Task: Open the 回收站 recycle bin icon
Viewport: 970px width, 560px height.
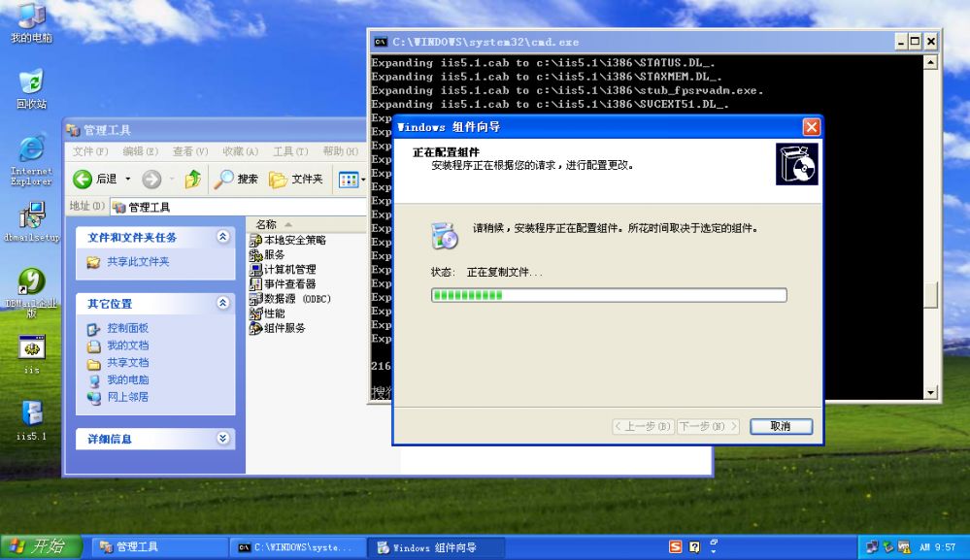Action: (x=31, y=89)
